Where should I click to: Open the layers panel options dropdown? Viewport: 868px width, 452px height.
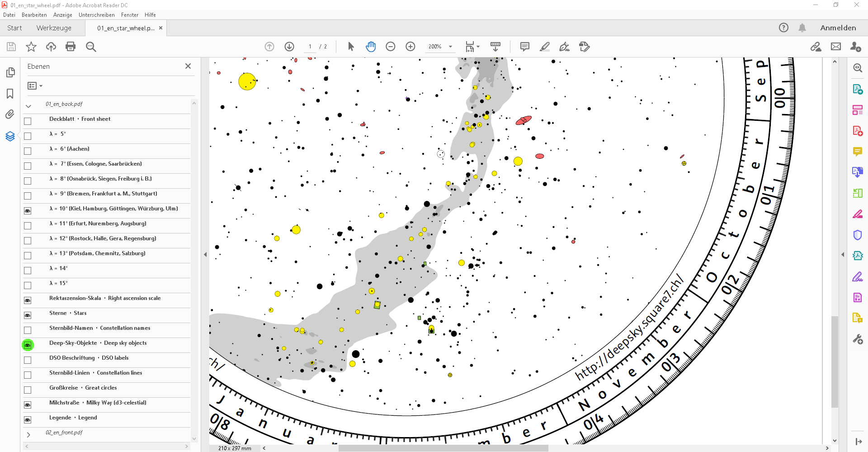[35, 86]
